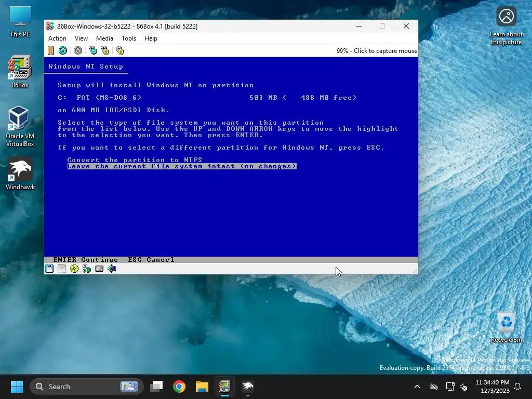The image size is (532, 399).
Task: Click floppy disk drive status icon
Action: (49, 269)
